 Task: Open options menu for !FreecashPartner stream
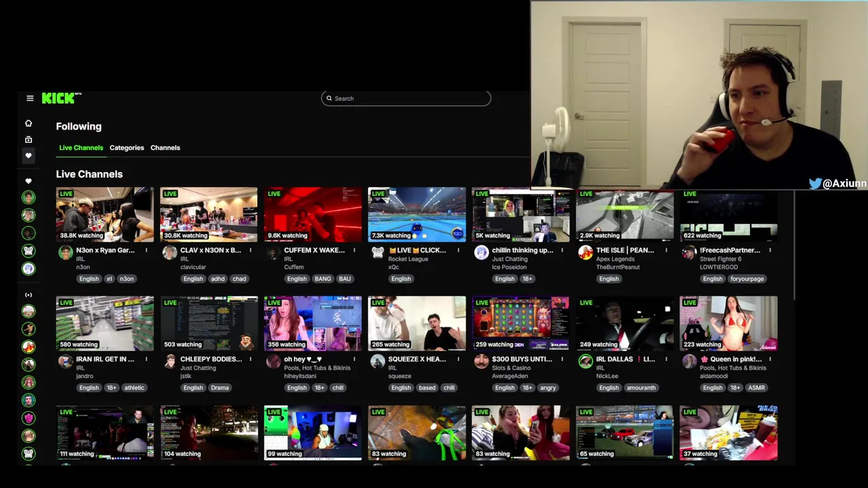tap(770, 250)
